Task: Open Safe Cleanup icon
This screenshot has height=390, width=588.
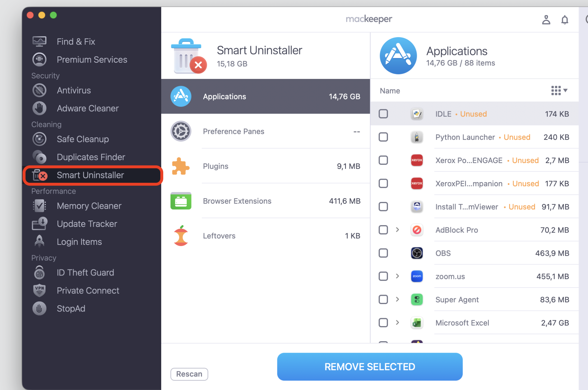Action: (39, 139)
